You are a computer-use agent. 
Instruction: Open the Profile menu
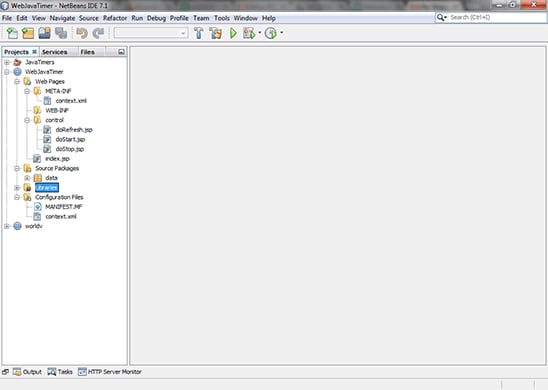click(x=179, y=18)
